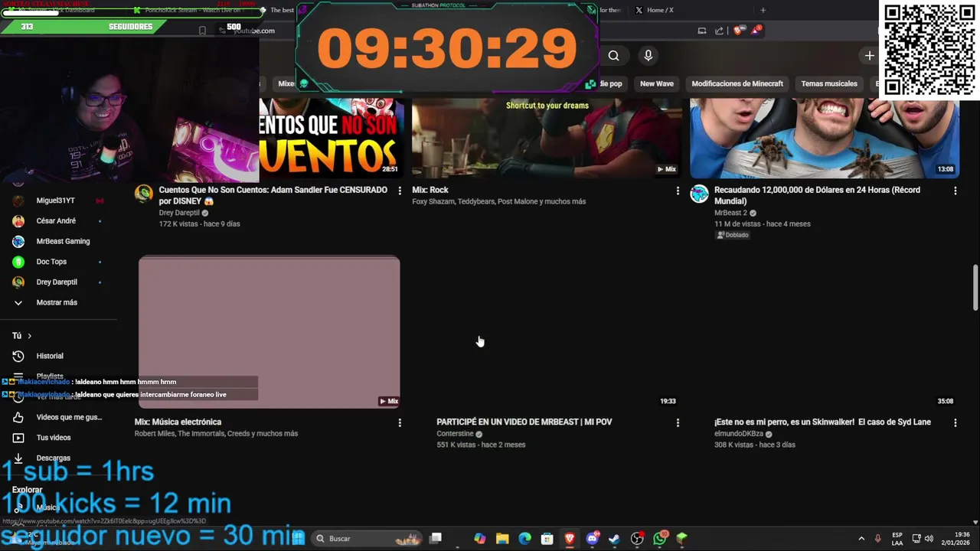Show hidden system tray icons

861,539
